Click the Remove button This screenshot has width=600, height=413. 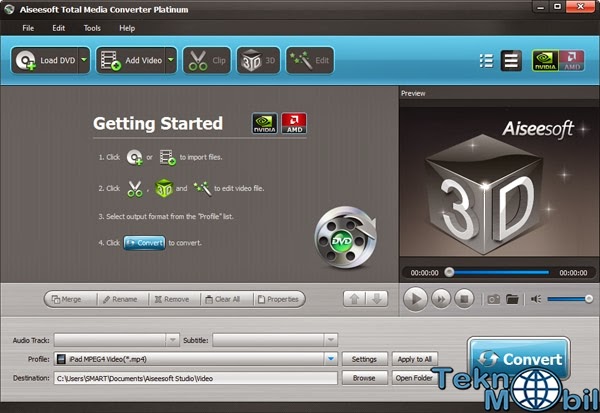(x=174, y=299)
